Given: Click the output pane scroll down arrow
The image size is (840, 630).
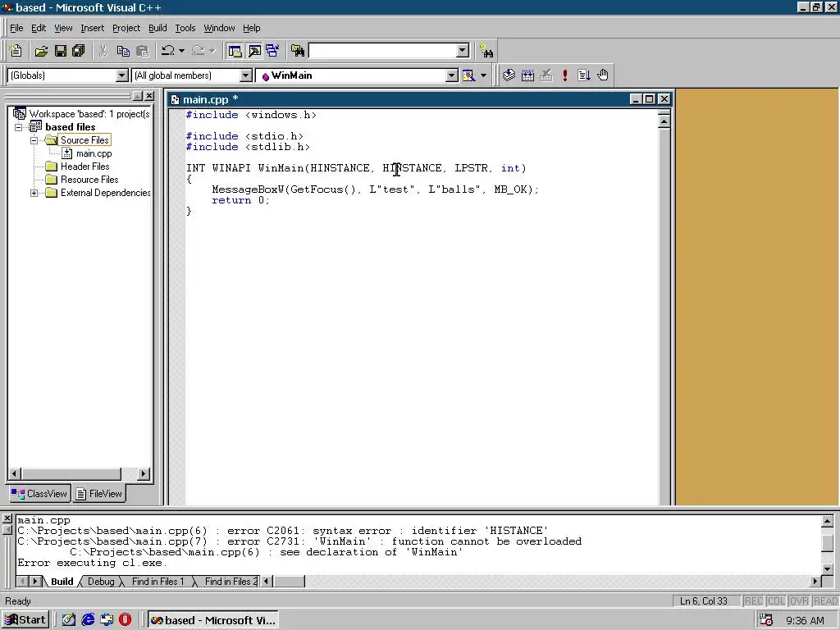Looking at the screenshot, I should coord(827,569).
